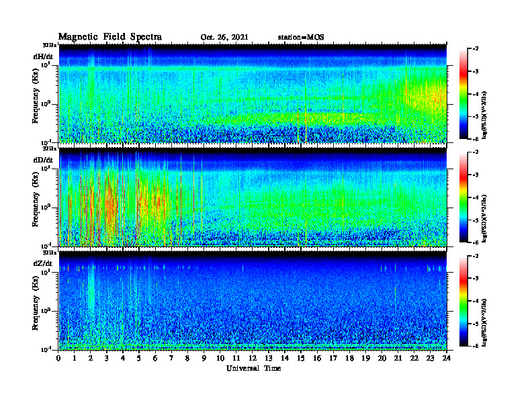Click the 10^1 frequency tick of dZ/dt panel
The width and height of the screenshot is (532, 411).
click(46, 272)
